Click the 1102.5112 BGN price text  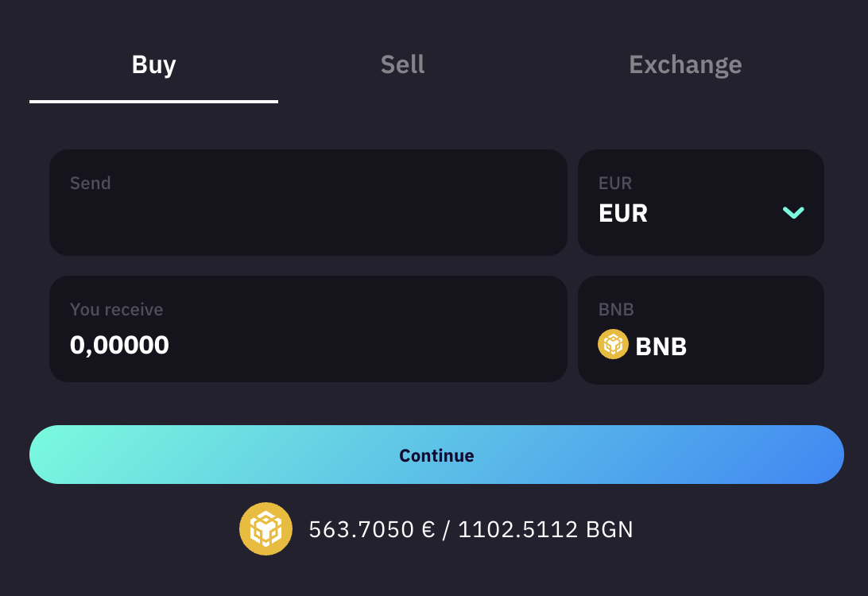[545, 529]
